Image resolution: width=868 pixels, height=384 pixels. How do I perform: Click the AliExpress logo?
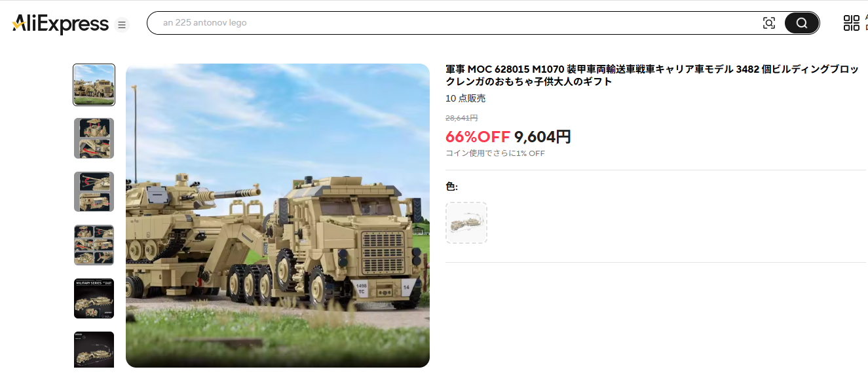60,24
